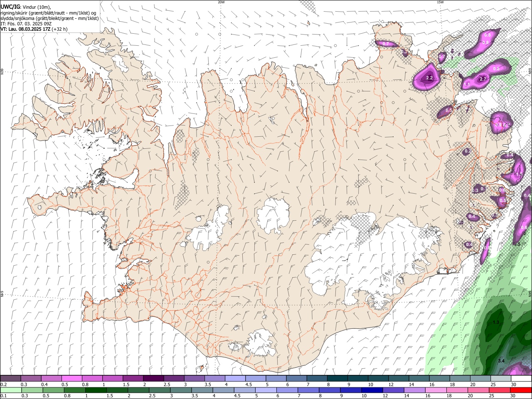This screenshot has height=399, width=532.
Task: Click the darkest purple 2–2.5 legend swatch
Action: [153, 379]
